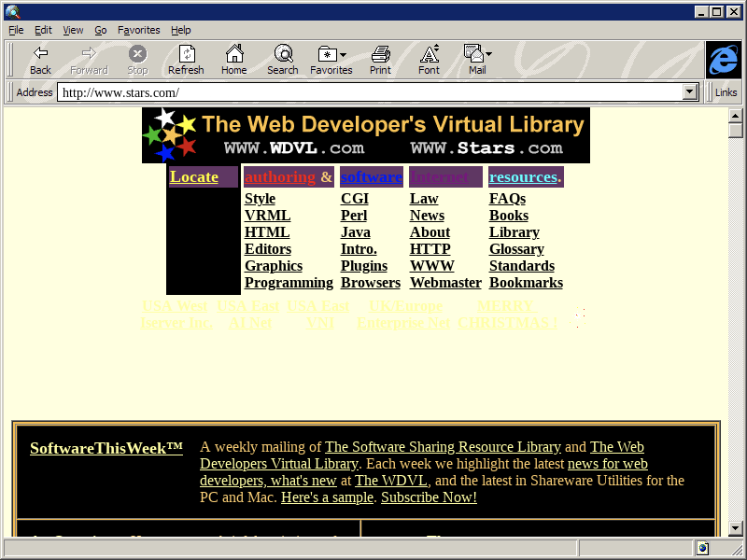Open the Font size icon
Viewport: 747px width, 560px height.
pos(429,53)
